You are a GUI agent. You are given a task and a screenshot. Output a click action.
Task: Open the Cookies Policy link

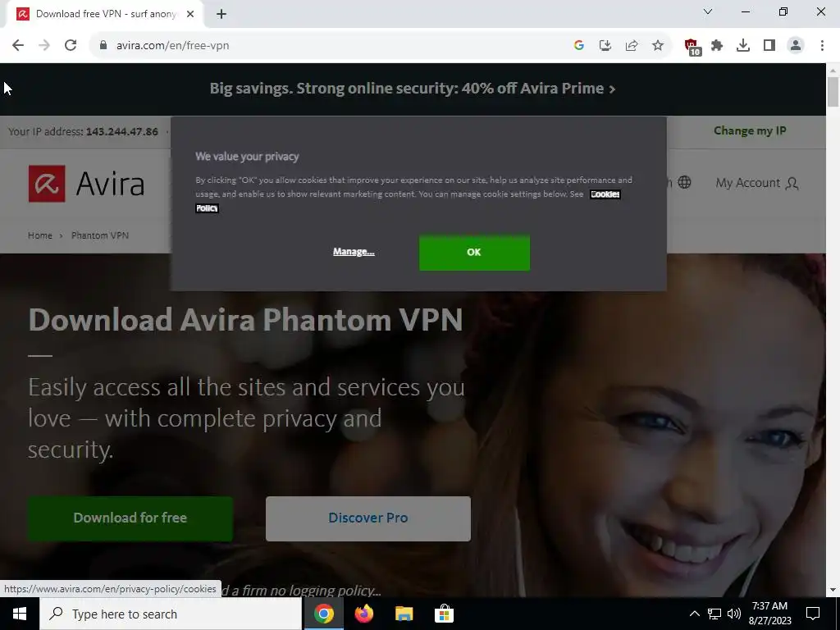[605, 194]
